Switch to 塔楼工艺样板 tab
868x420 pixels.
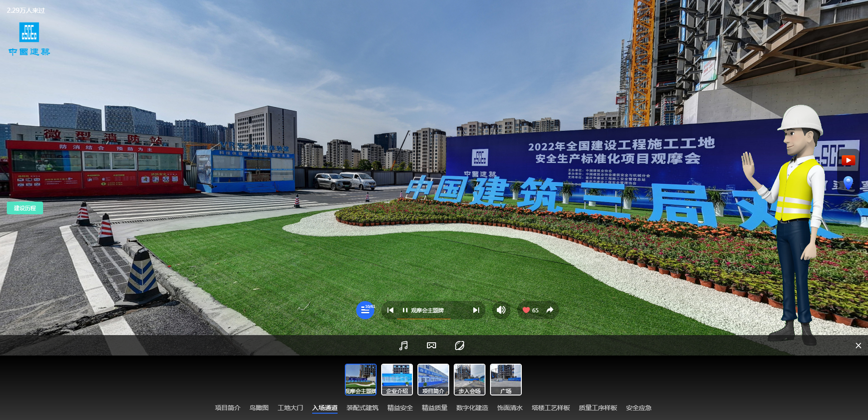551,408
